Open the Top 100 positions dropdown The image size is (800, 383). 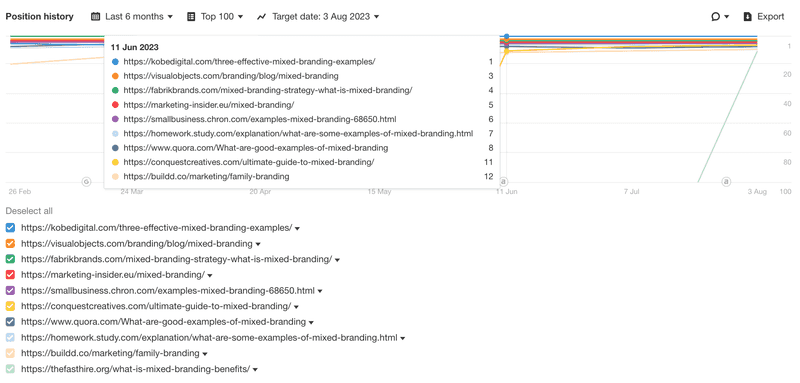215,16
